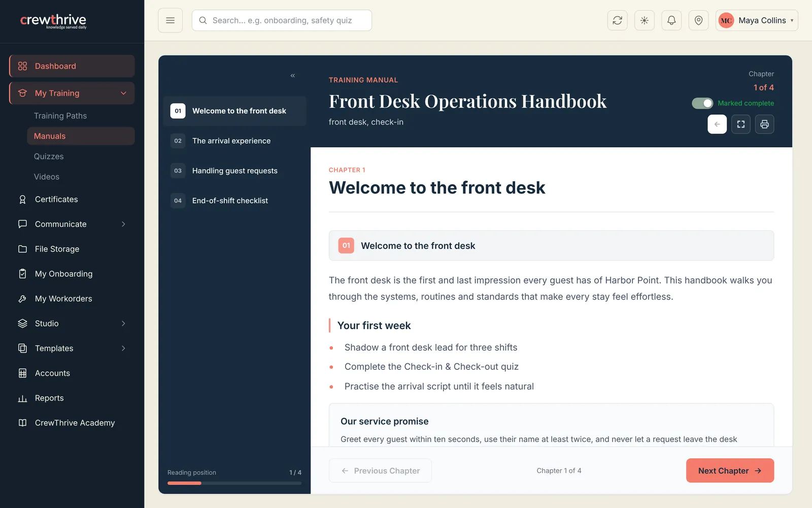This screenshot has width=812, height=508.
Task: Open notifications bell
Action: pyautogui.click(x=671, y=20)
